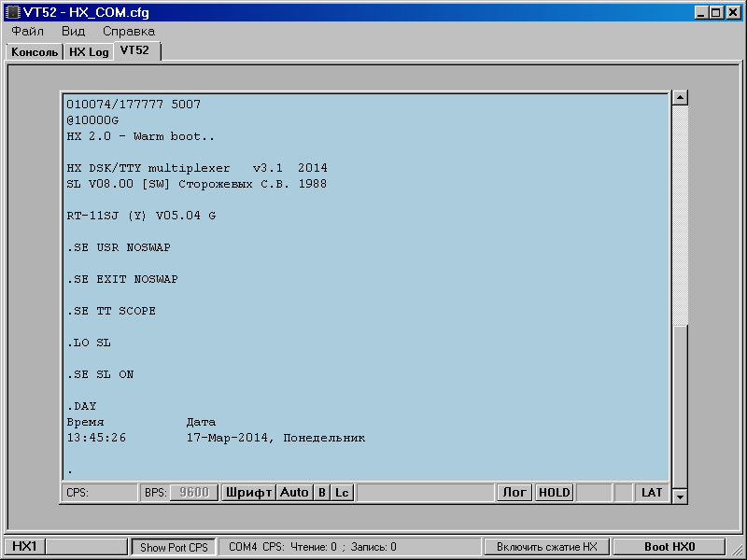The image size is (747, 560).
Task: Open the Справка menu
Action: (129, 31)
